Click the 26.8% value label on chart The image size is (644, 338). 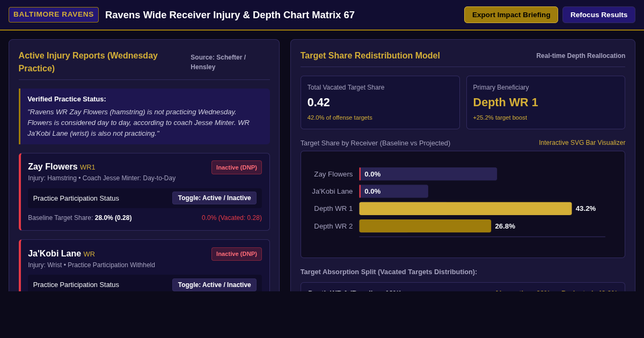pyautogui.click(x=505, y=226)
